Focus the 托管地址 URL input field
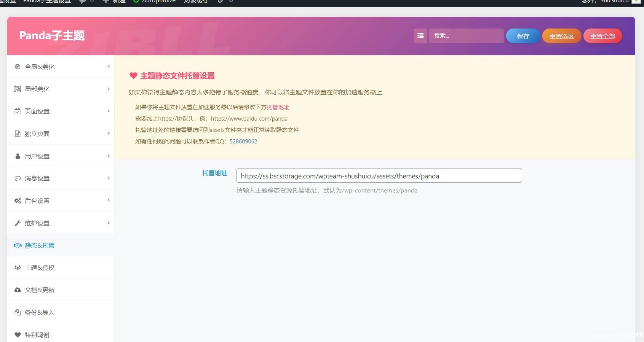Image resolution: width=644 pixels, height=342 pixels. [x=379, y=176]
